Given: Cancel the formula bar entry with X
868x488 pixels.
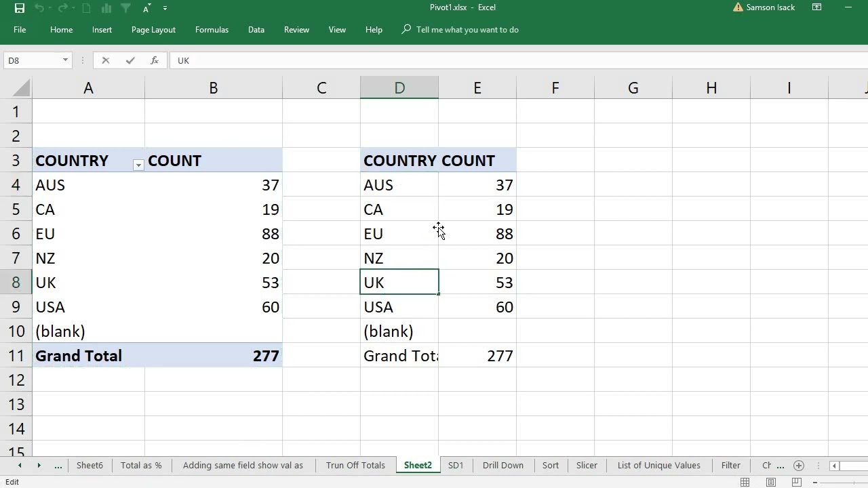Looking at the screenshot, I should [106, 60].
